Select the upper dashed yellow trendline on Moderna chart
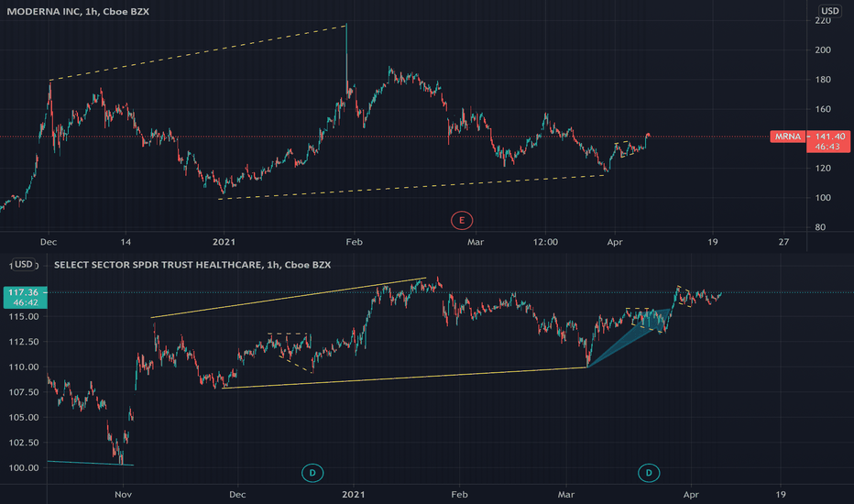 [x=198, y=52]
